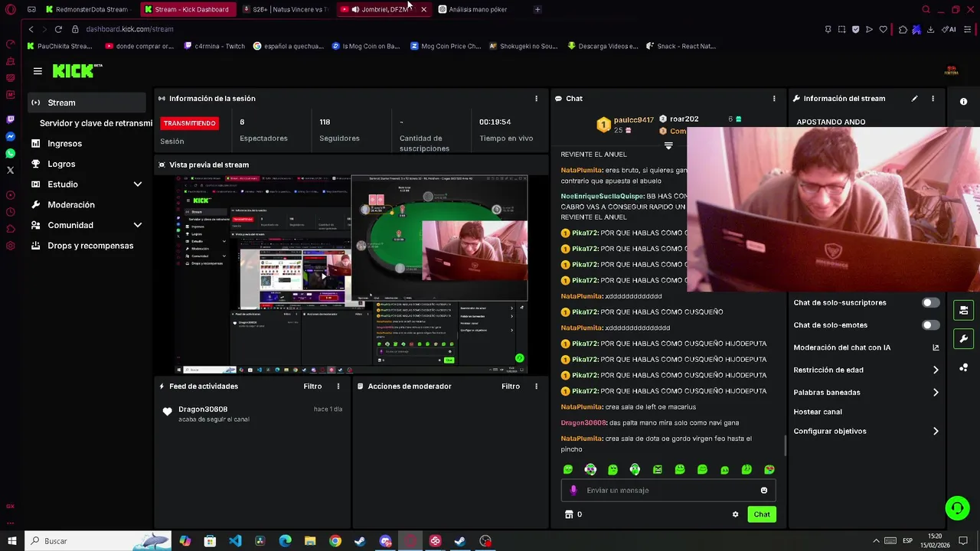Click the Enviar un mensaje field

coord(668,491)
